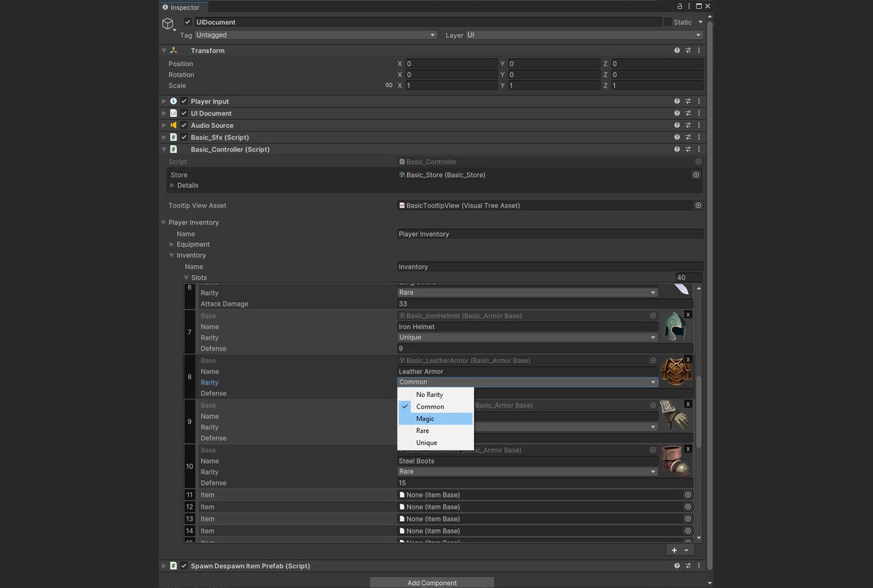The width and height of the screenshot is (873, 588).
Task: Open the Transform component presets icon
Action: point(688,50)
